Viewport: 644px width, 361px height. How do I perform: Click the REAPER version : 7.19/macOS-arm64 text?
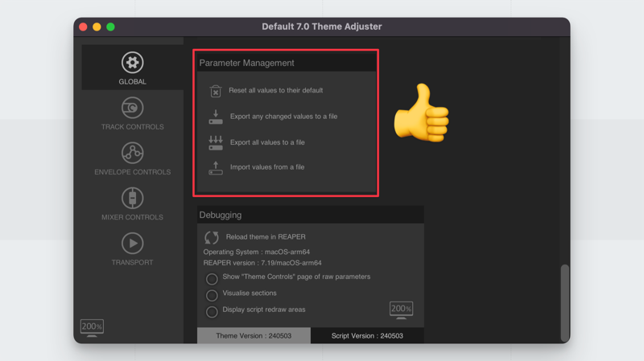(x=262, y=263)
